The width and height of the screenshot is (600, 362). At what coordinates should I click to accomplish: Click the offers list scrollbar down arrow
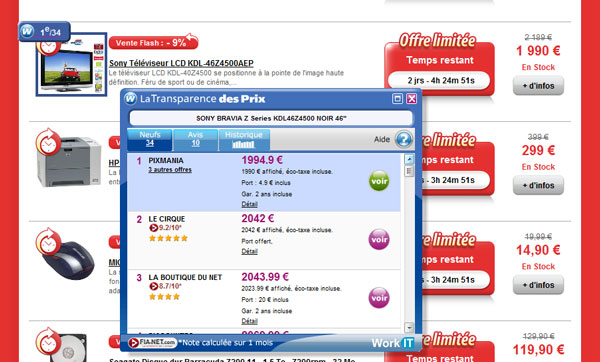point(409,328)
